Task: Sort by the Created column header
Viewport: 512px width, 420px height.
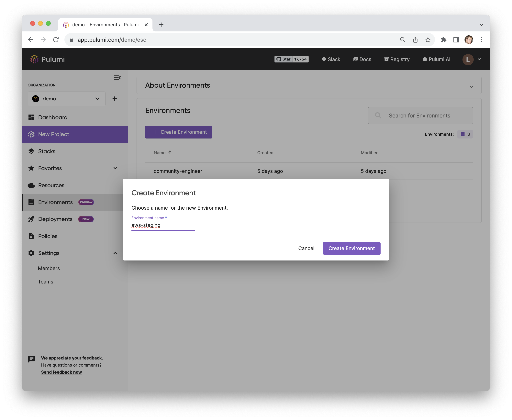Action: [x=265, y=153]
